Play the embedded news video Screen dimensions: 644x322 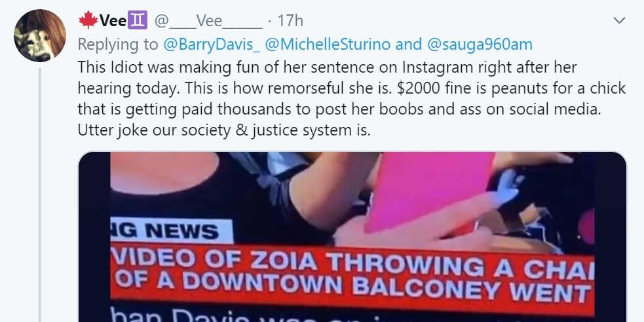[x=352, y=237]
